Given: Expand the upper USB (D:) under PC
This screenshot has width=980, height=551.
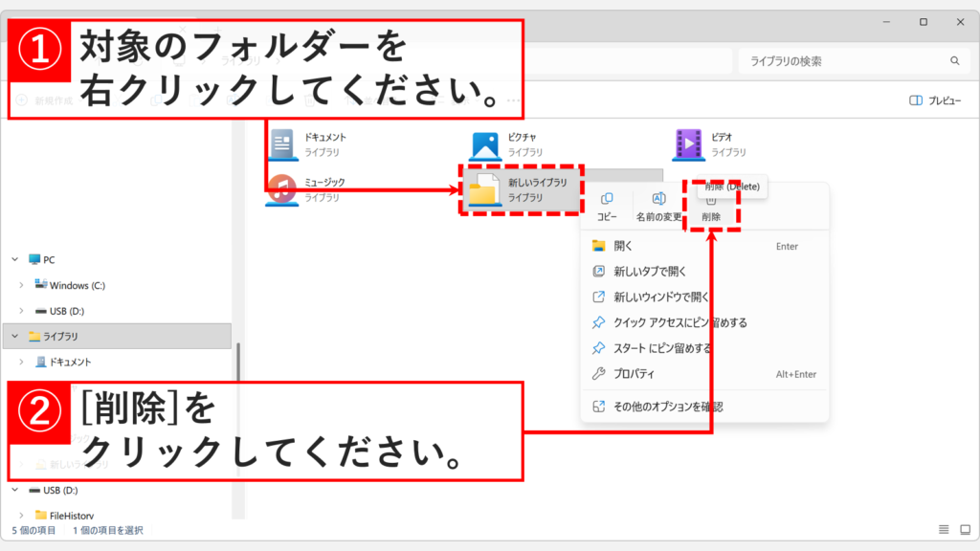Looking at the screenshot, I should coord(21,311).
